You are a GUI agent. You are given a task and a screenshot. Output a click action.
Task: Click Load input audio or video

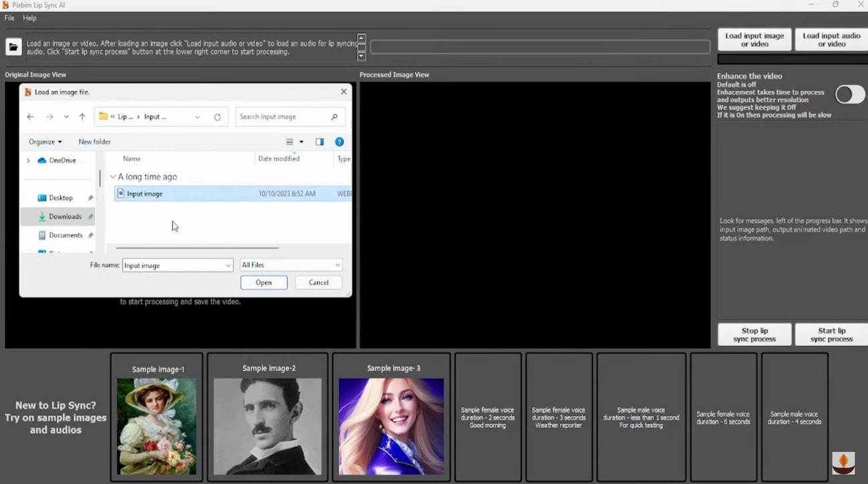click(831, 40)
